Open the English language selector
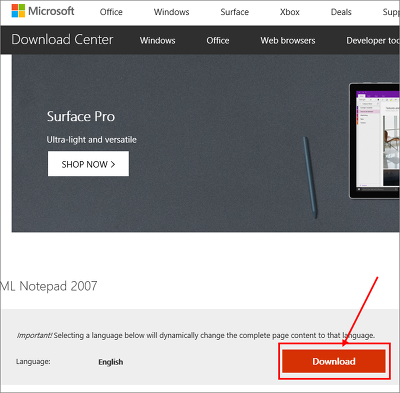This screenshot has height=393, width=400. point(111,362)
